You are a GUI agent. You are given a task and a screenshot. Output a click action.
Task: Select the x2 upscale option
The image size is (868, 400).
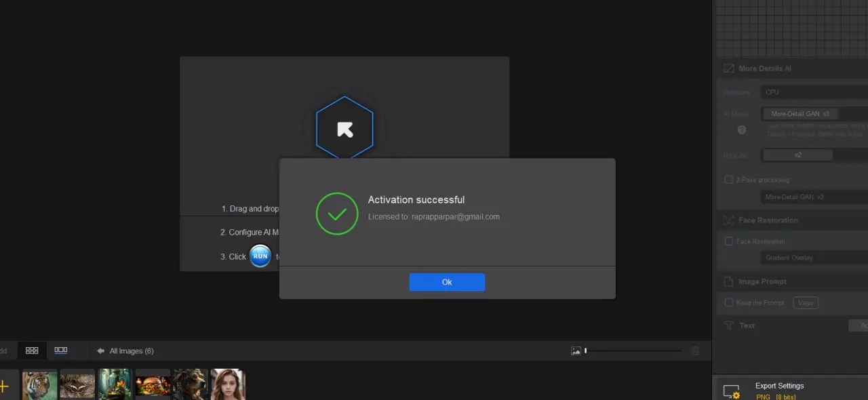[798, 155]
